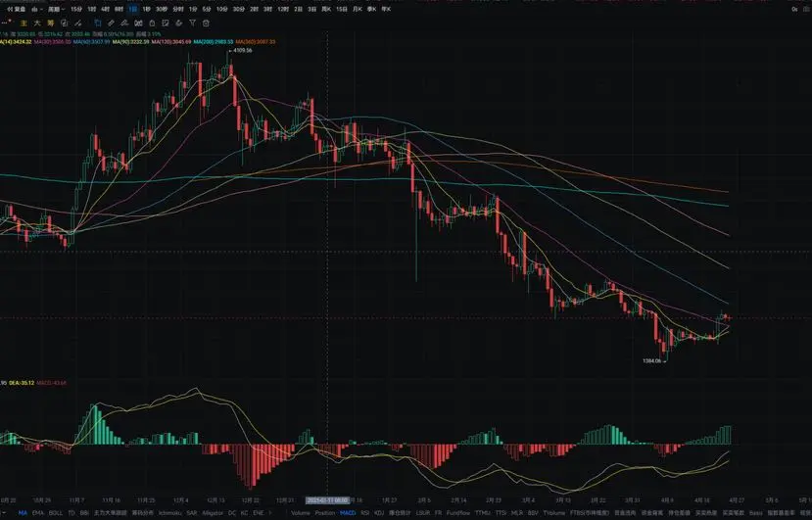
Task: Show the LSUR sub-indicator
Action: pos(423,513)
